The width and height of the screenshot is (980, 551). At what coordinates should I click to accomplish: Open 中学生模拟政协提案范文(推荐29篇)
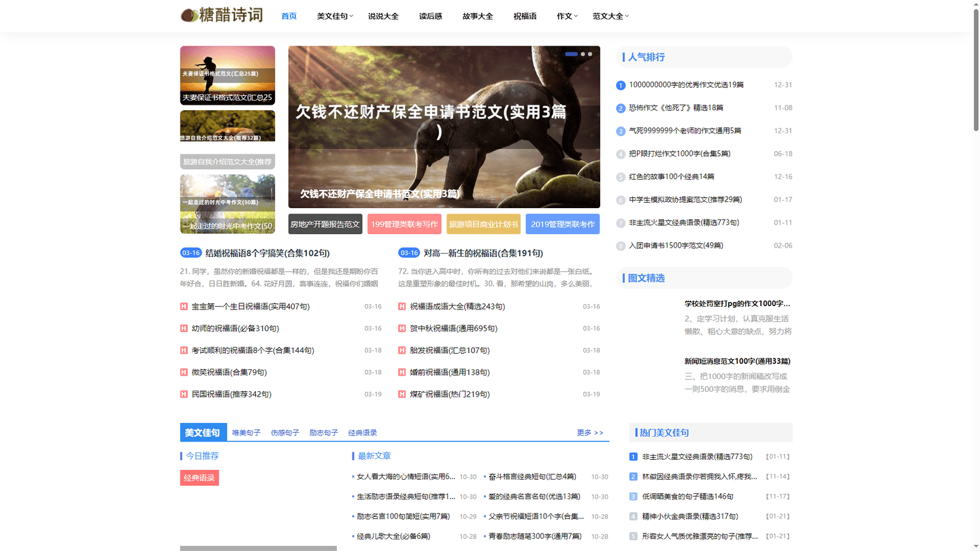click(685, 200)
